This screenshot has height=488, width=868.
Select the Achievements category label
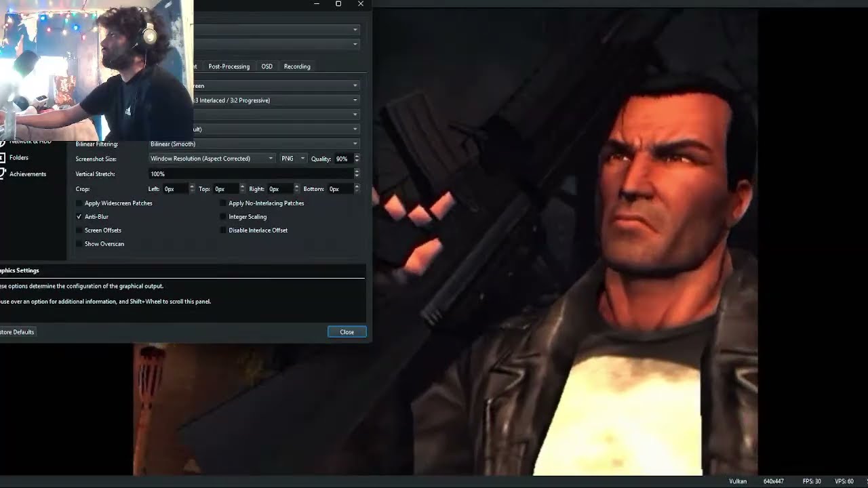click(28, 174)
